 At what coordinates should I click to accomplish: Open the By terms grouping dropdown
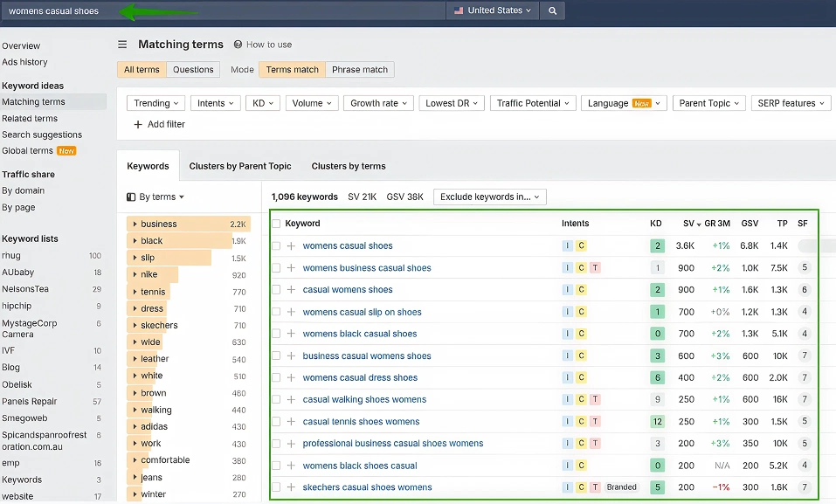tap(155, 197)
